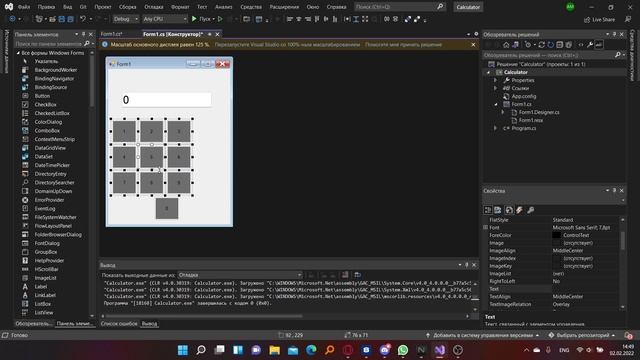Open the Отладка menu in menu bar

coord(153,7)
